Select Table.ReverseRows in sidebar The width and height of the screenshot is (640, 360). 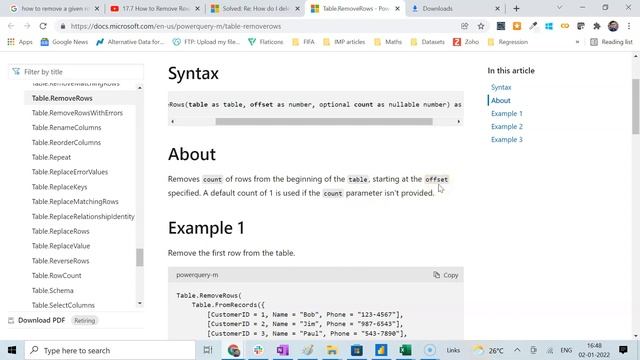point(60,260)
